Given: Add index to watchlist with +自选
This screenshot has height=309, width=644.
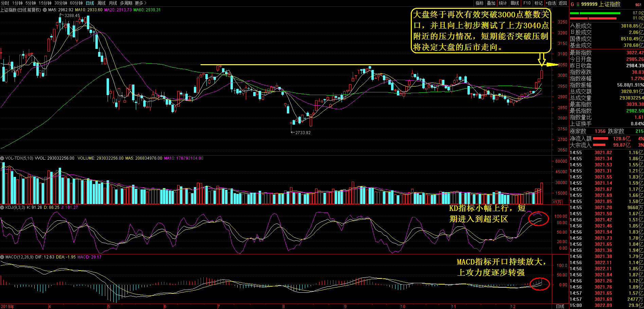Looking at the screenshot, I should (551, 3).
